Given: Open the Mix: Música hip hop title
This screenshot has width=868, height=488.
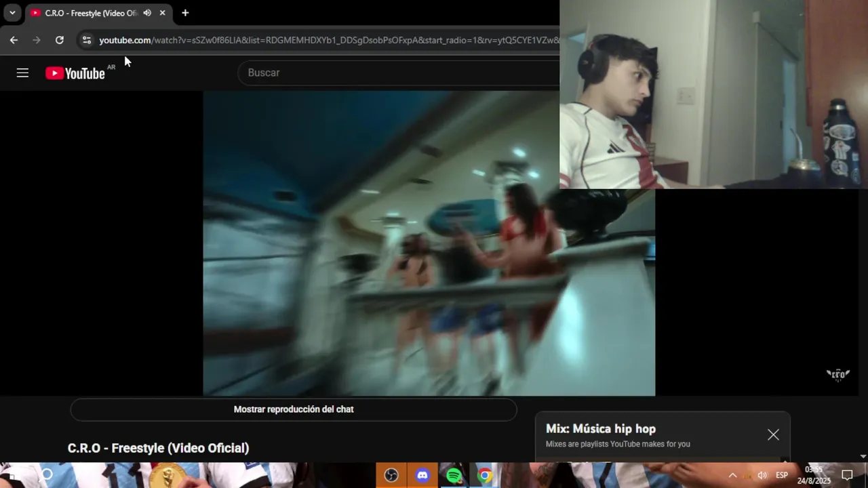Looking at the screenshot, I should coord(601,428).
